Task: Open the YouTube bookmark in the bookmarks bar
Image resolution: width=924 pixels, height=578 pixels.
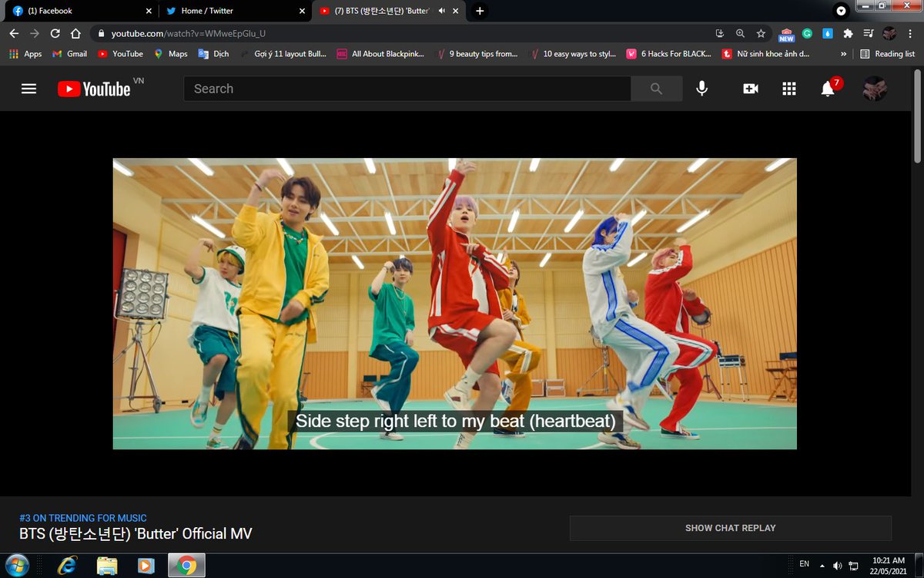Action: point(120,54)
